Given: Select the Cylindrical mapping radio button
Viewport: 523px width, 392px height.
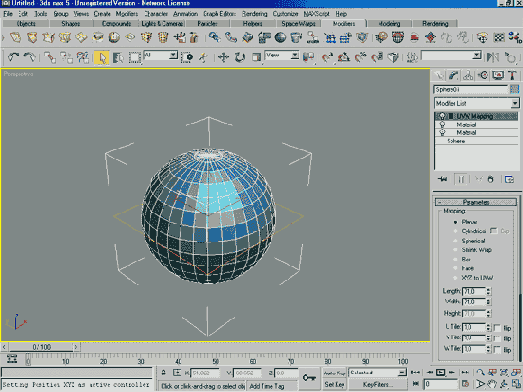Looking at the screenshot, I should [x=455, y=231].
